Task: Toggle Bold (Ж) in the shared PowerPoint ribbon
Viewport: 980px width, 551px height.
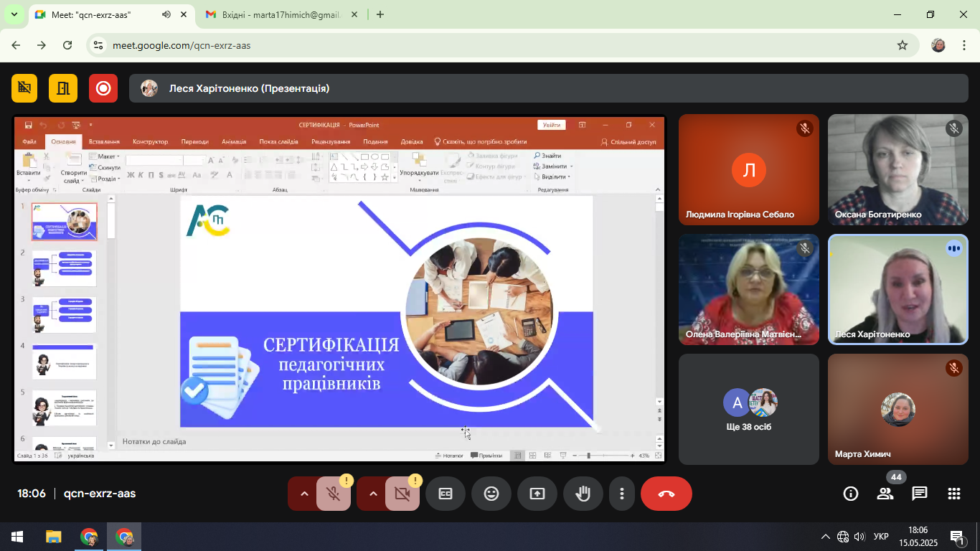Action: pos(131,175)
